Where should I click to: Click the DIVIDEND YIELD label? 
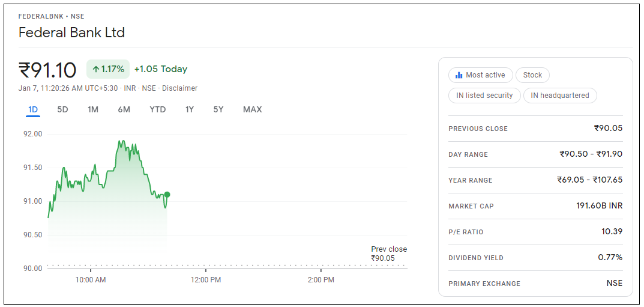click(x=476, y=258)
